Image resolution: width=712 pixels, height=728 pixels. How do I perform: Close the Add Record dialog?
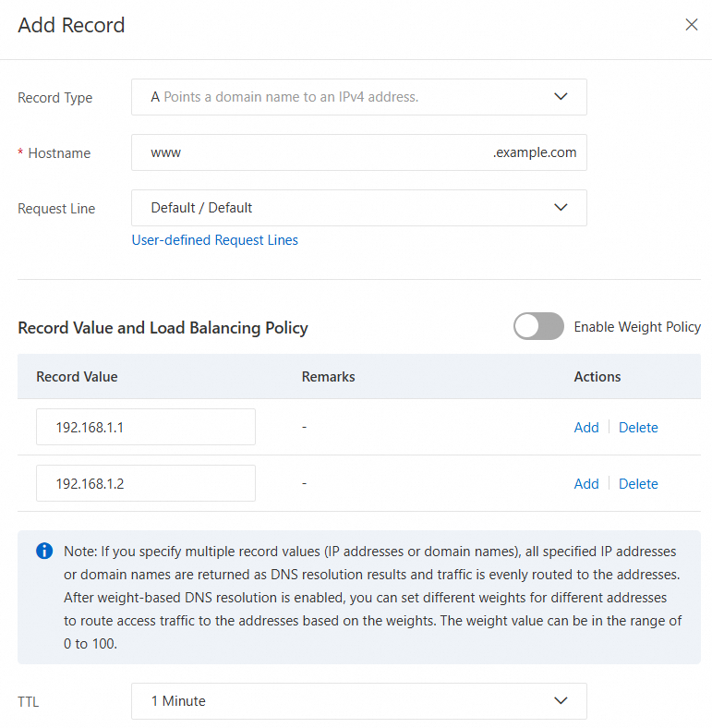click(691, 25)
